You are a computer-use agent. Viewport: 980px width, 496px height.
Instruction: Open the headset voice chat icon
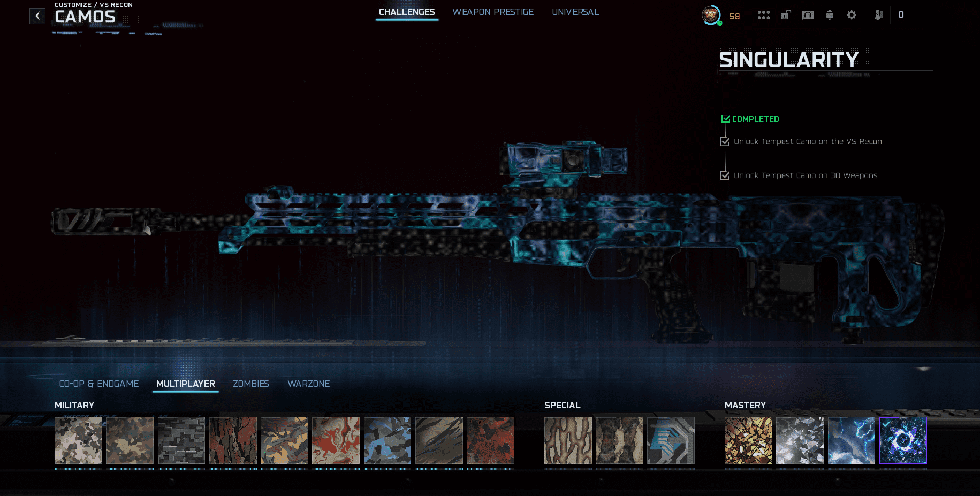(807, 15)
